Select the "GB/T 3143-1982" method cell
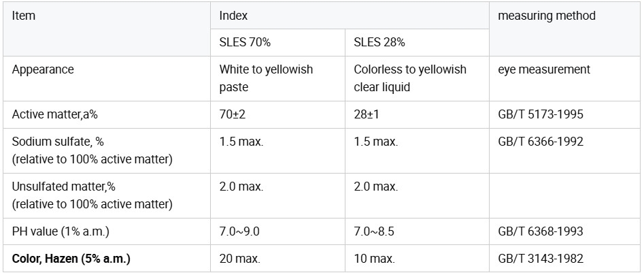 pyautogui.click(x=541, y=259)
